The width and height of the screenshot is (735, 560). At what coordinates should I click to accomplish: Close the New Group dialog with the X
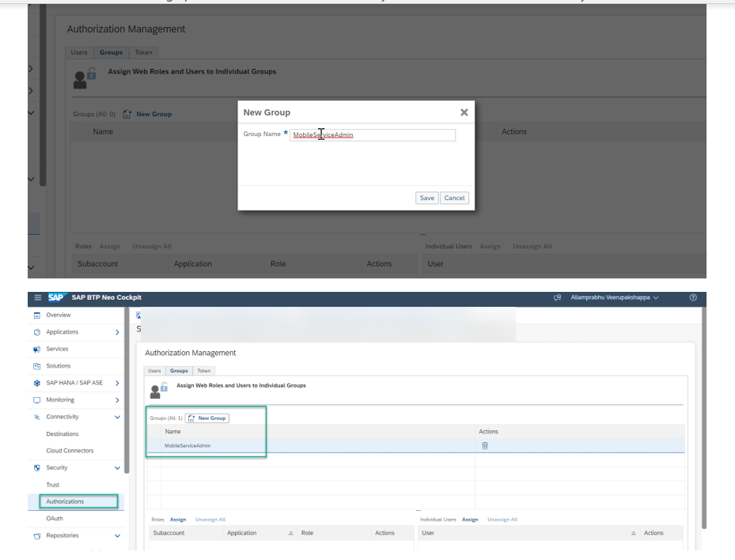click(464, 112)
